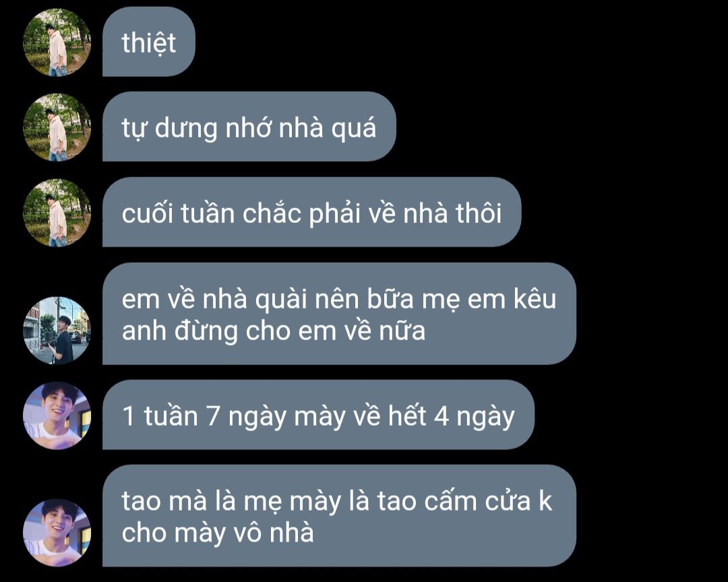
Task: Open smiling avatar beside the 'tao mà là mẹ mày' message
Action: pyautogui.click(x=57, y=533)
